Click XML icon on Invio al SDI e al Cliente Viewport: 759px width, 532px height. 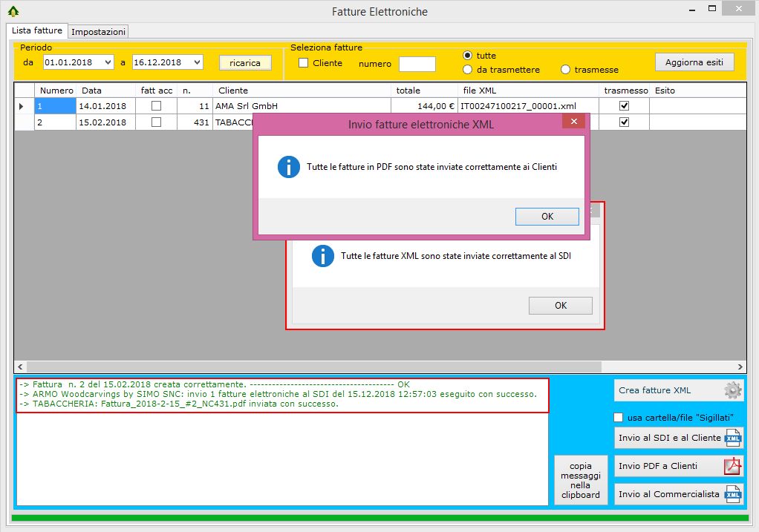tap(732, 438)
